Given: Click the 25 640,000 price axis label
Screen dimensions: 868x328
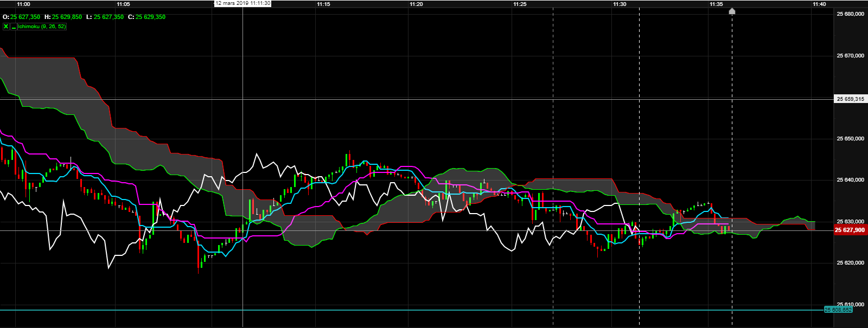Looking at the screenshot, I should [850, 180].
